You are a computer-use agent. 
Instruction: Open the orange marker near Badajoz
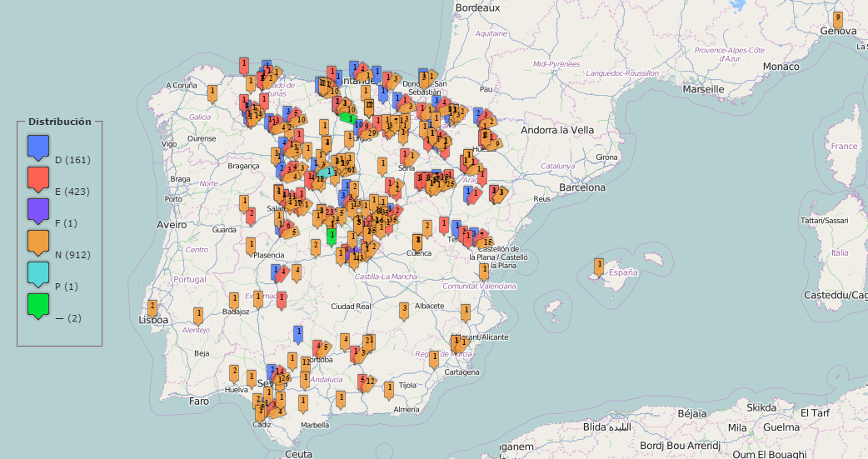point(234,300)
